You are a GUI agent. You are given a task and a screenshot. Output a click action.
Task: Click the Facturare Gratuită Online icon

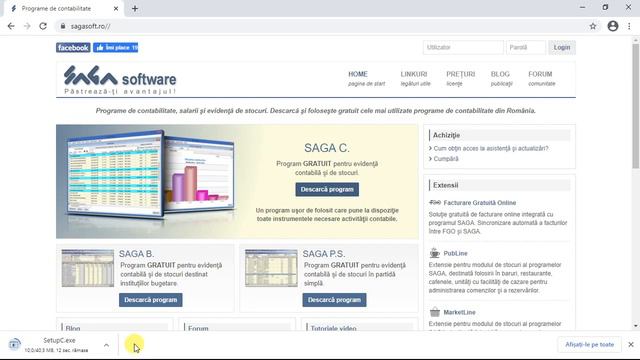pyautogui.click(x=435, y=202)
